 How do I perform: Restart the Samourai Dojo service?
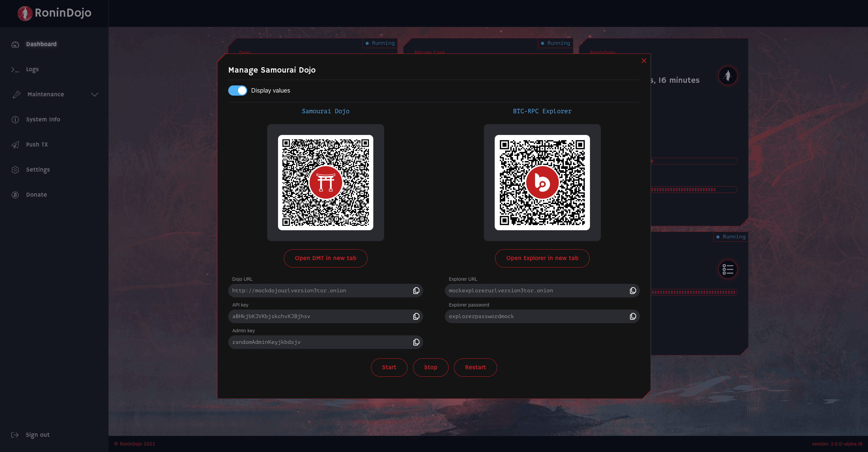(x=475, y=368)
